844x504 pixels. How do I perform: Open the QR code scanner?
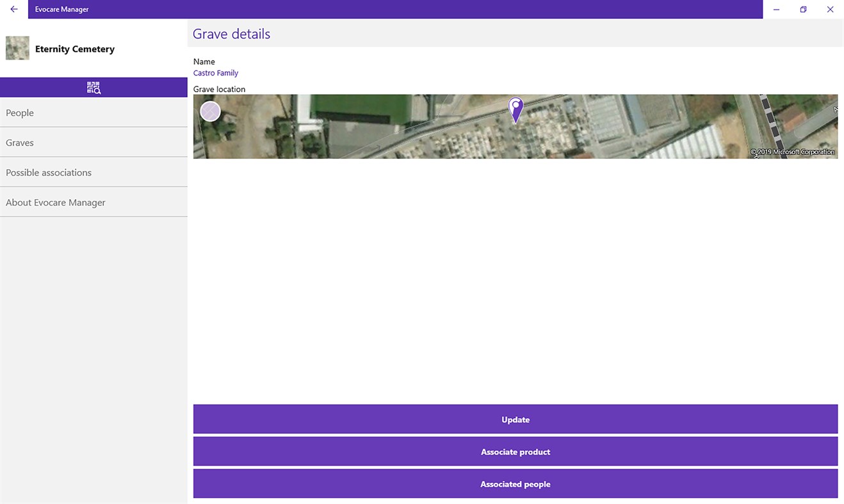coord(93,87)
